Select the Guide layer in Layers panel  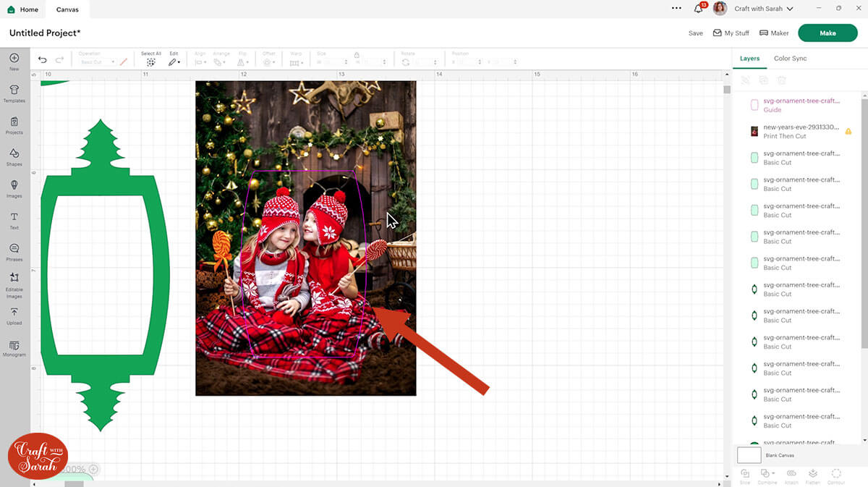point(799,105)
